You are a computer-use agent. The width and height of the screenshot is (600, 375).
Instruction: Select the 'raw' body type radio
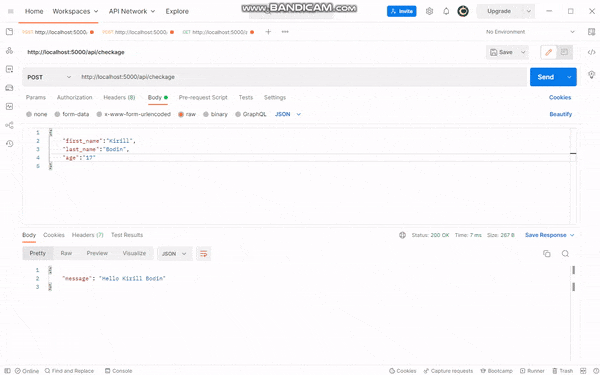[x=181, y=114]
